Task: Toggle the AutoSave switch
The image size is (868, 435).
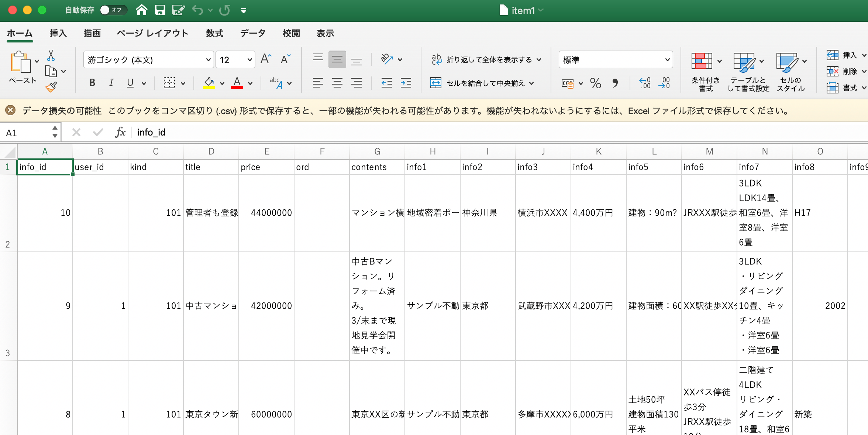Action: [x=113, y=10]
